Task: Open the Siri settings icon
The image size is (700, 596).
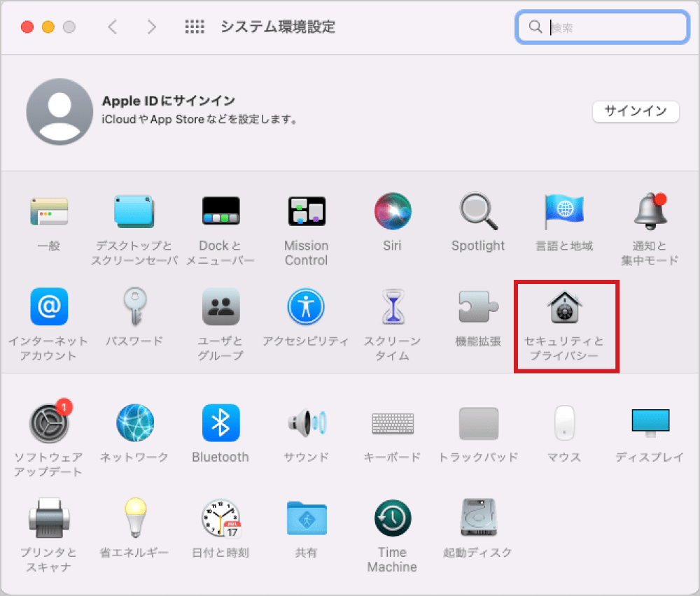Action: (392, 211)
